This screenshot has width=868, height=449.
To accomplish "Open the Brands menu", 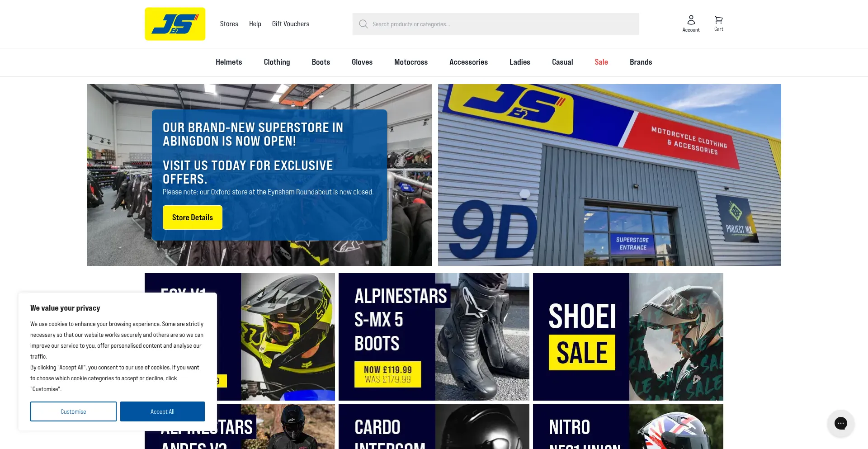I will click(641, 62).
